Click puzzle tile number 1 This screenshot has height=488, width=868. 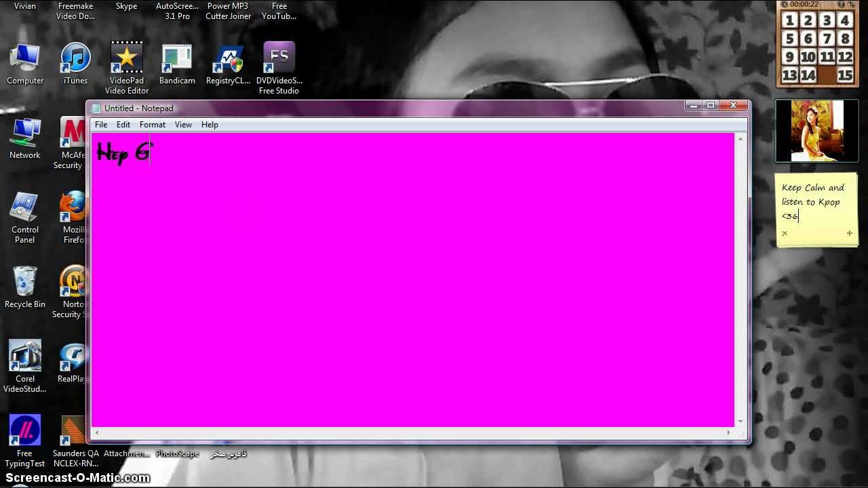point(789,20)
